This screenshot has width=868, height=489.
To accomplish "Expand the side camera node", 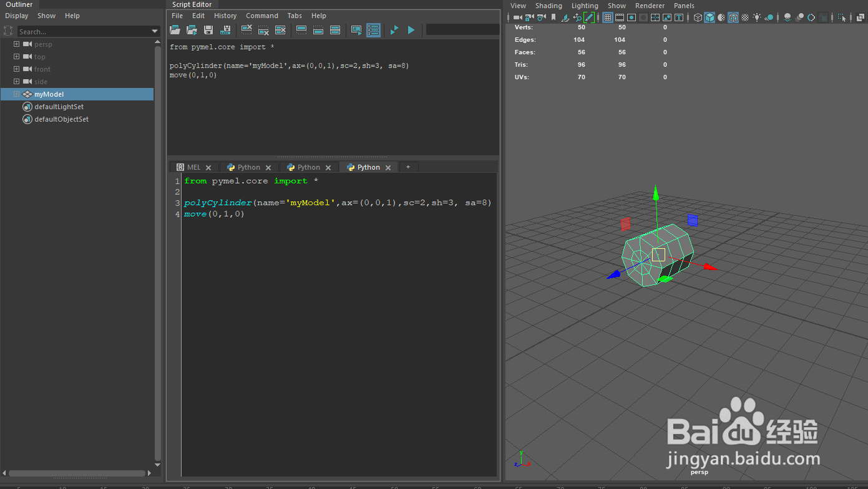I will [x=17, y=82].
